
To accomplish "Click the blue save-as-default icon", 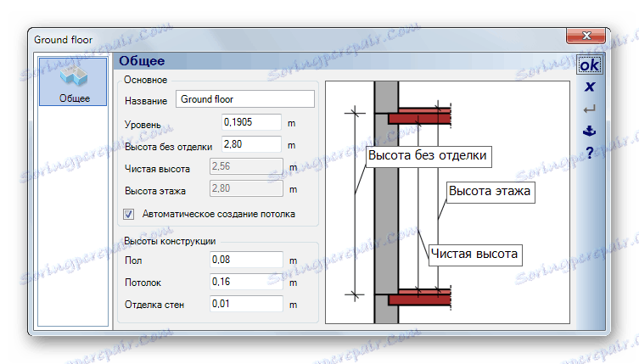I will point(589,131).
